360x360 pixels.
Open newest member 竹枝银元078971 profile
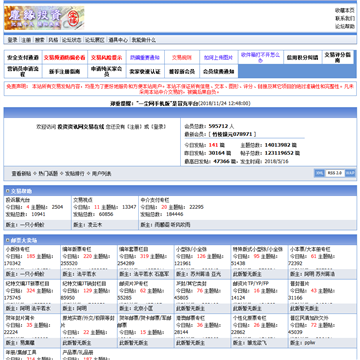point(232,134)
